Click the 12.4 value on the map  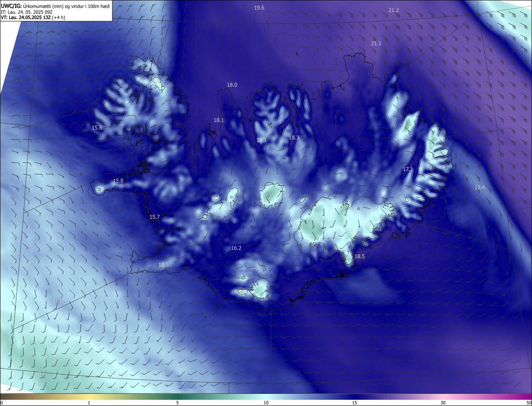coord(480,188)
